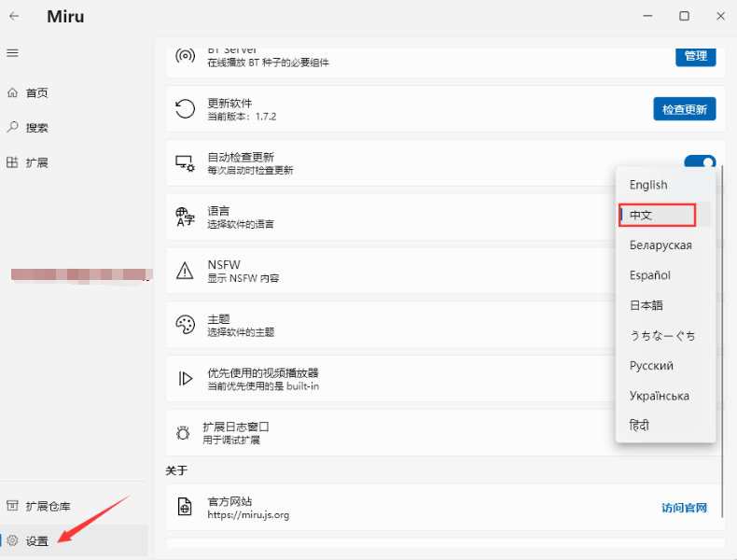Click the extension log bug icon

pos(185,432)
